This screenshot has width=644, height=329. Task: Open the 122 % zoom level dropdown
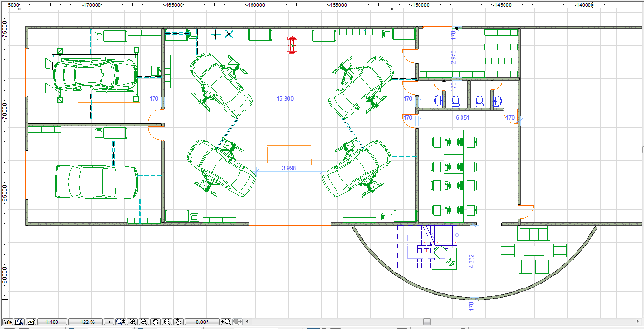point(87,322)
